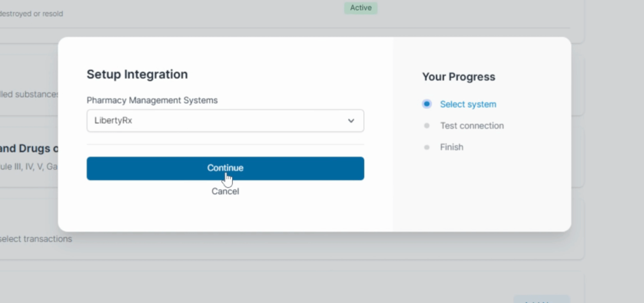Click the green Active status badge

pyautogui.click(x=361, y=8)
